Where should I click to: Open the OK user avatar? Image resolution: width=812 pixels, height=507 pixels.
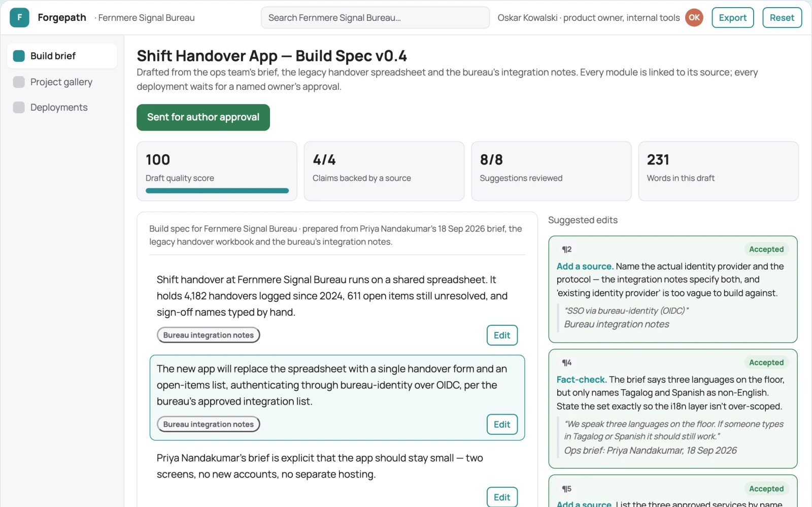click(x=694, y=18)
